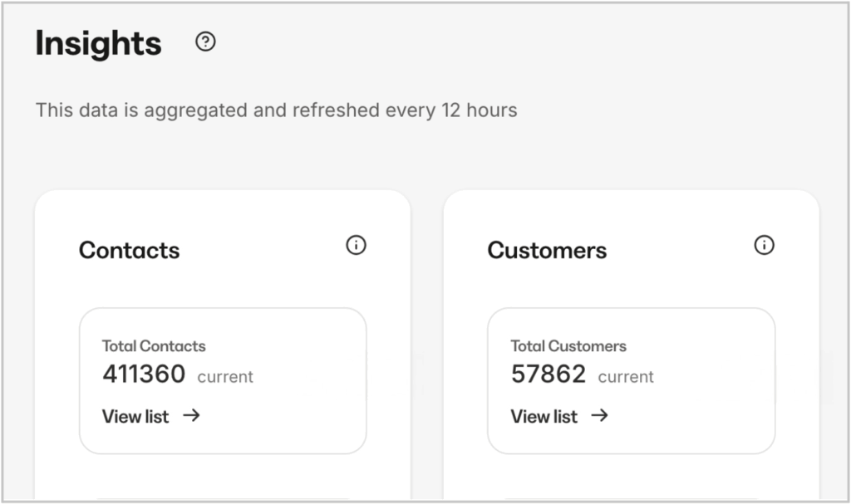Click the Total Customers label
This screenshot has height=504, width=851.
568,346
